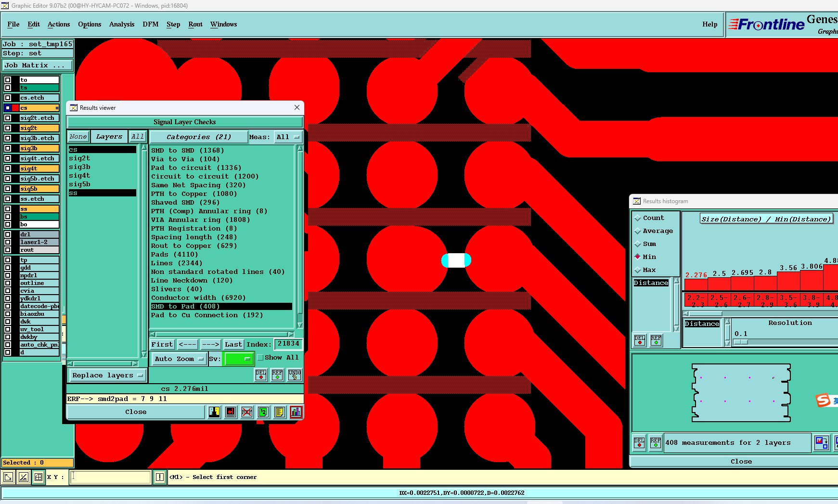Click the crossed-out REF icon

point(247,412)
